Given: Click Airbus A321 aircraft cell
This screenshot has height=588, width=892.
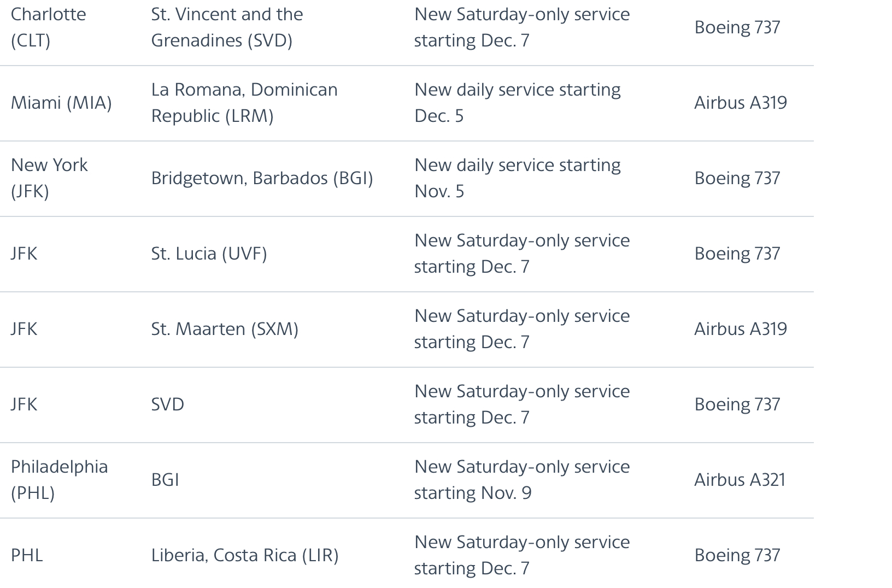Looking at the screenshot, I should (x=740, y=480).
